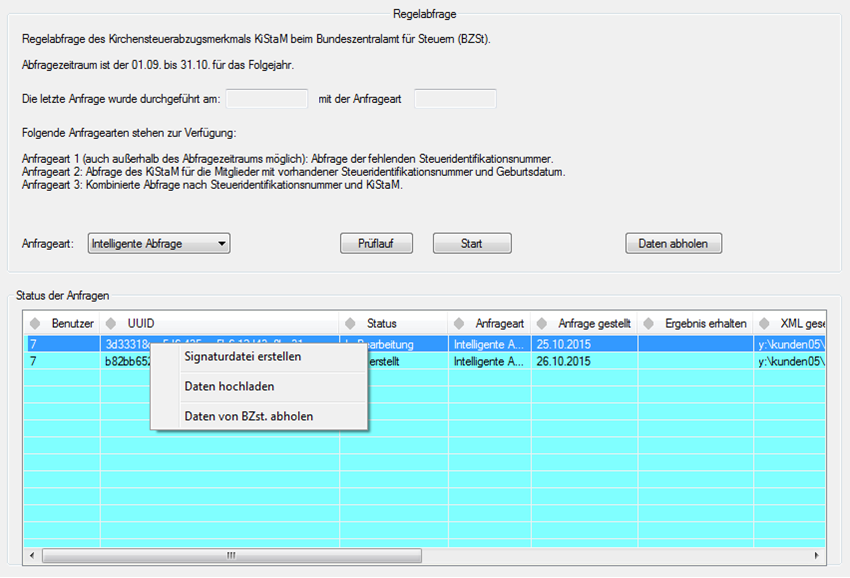Click the diamond icon beside UUID header
850x578 pixels.
point(112,323)
